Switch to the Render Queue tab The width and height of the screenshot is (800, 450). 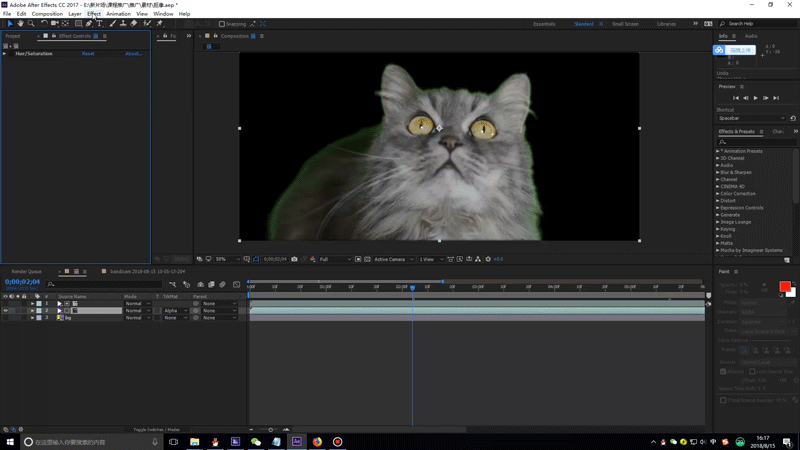click(26, 271)
